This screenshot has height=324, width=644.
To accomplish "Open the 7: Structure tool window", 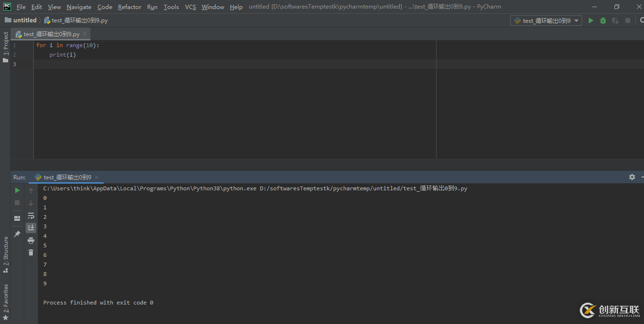I will point(5,255).
